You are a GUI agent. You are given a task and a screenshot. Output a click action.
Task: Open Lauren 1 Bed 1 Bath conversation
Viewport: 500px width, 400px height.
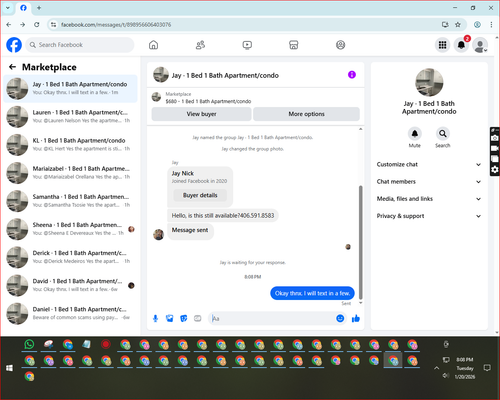pyautogui.click(x=70, y=116)
